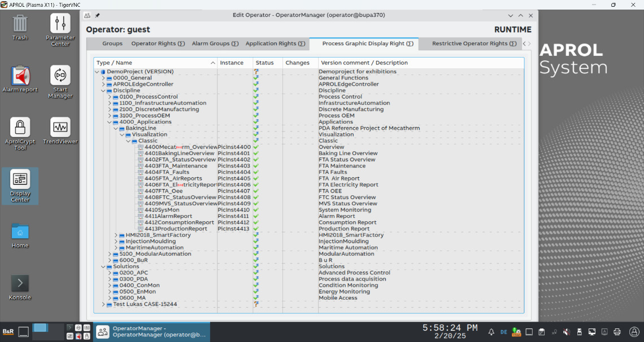Expand the 0100_ProcessControl tree node

point(110,97)
